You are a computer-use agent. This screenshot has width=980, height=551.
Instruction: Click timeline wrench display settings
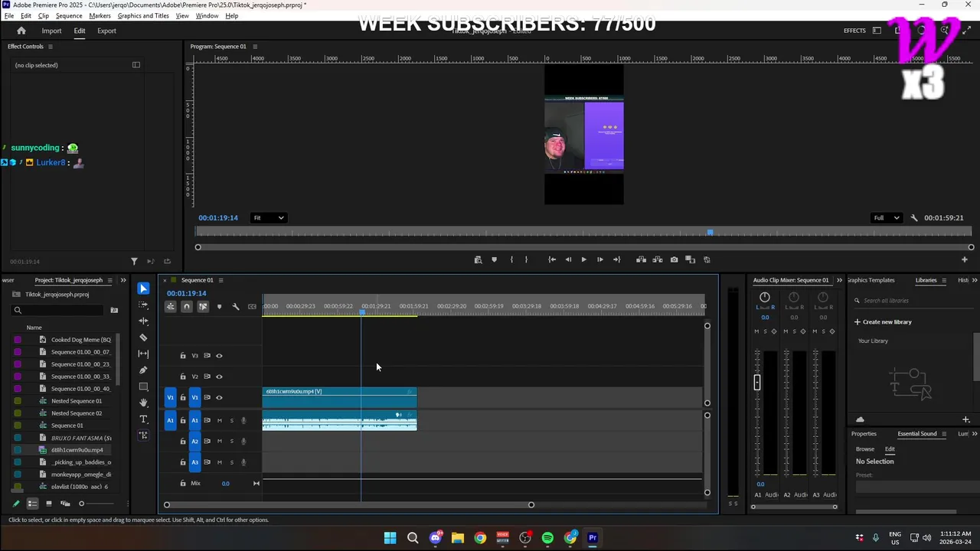click(236, 307)
